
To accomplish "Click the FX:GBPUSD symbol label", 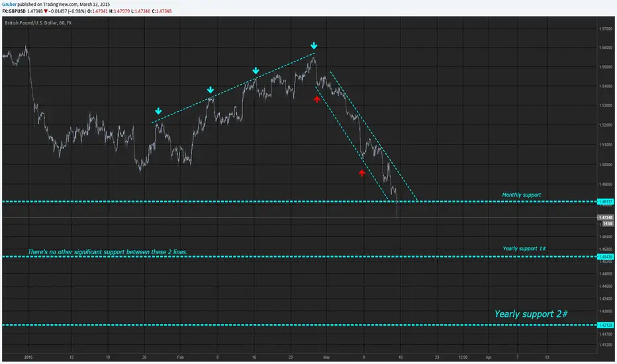I will pos(14,11).
